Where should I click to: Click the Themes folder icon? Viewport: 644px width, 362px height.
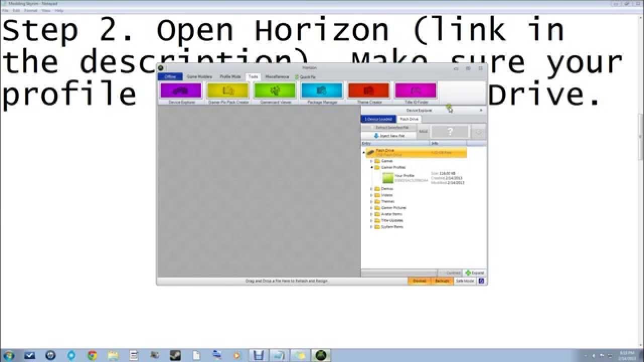tap(377, 202)
